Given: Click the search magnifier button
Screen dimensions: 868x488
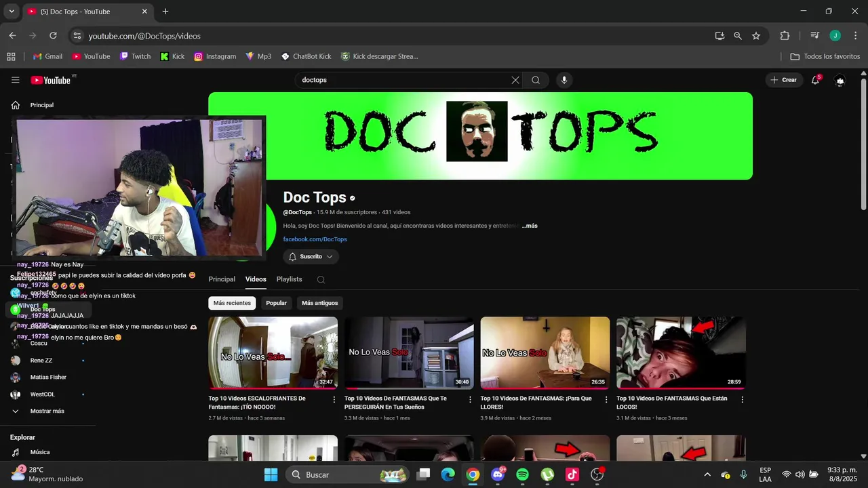Looking at the screenshot, I should [536, 80].
